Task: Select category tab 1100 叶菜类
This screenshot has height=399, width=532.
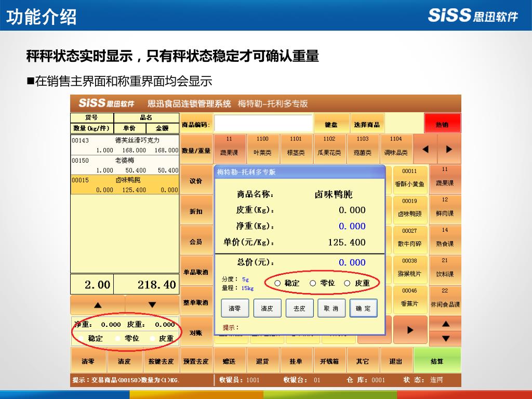Action: click(262, 149)
